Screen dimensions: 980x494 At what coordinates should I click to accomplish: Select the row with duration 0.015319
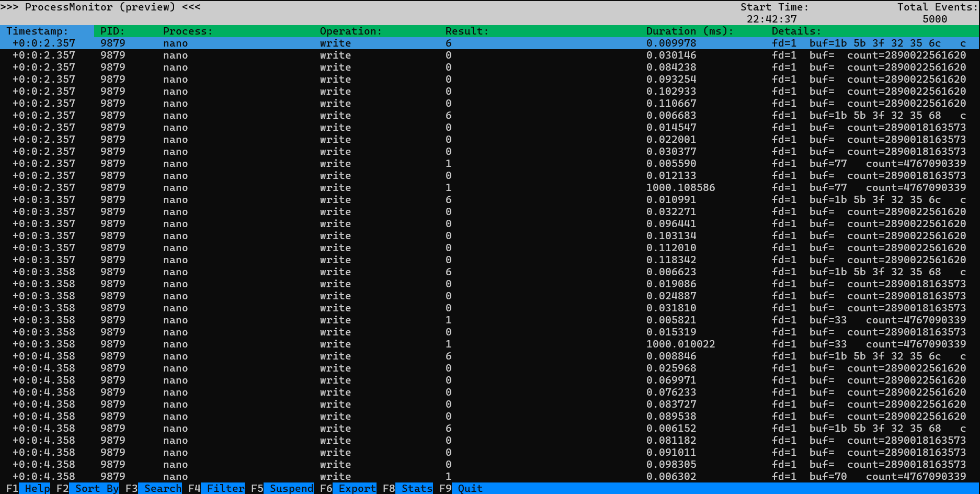(x=490, y=332)
